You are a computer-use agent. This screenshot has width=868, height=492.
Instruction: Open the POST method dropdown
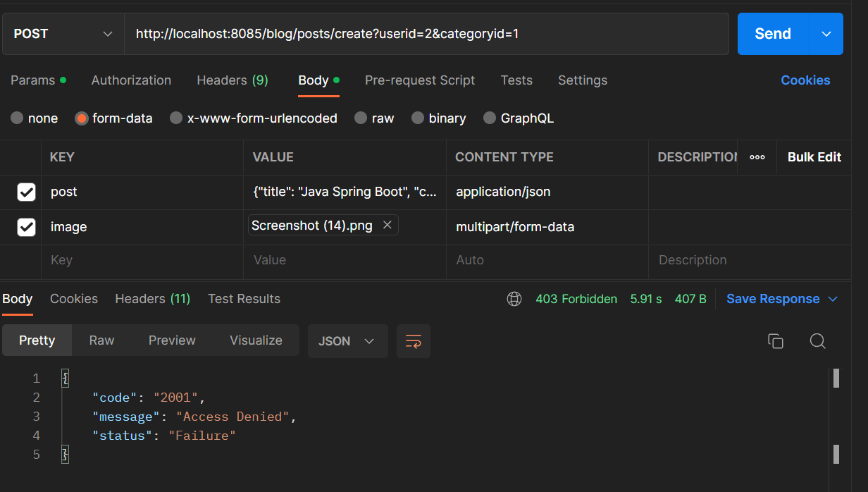63,33
